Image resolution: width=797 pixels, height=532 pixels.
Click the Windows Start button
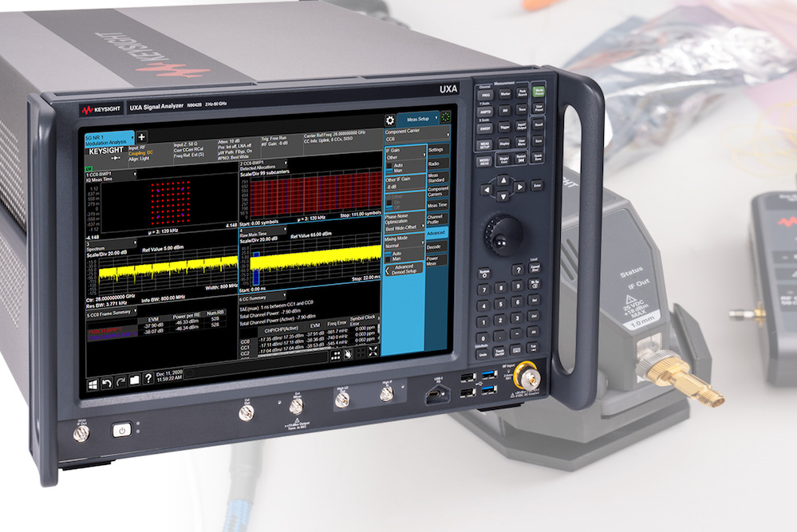[x=94, y=383]
